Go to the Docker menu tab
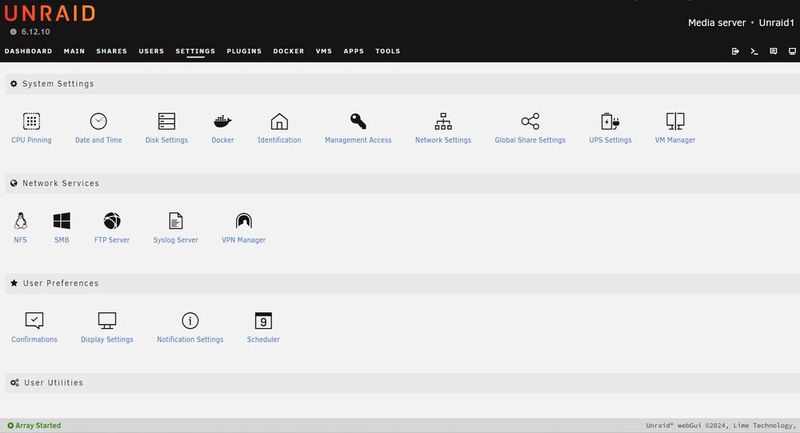This screenshot has width=800, height=433. pyautogui.click(x=289, y=50)
